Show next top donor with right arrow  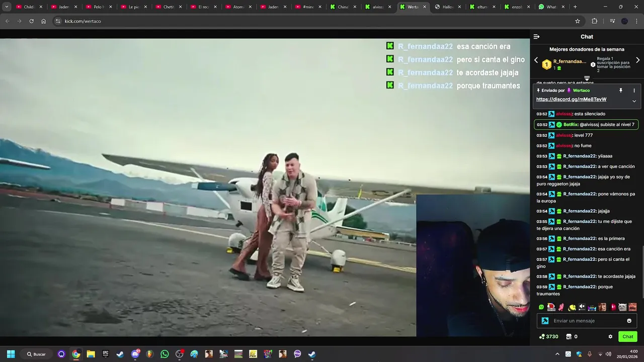pos(638,60)
